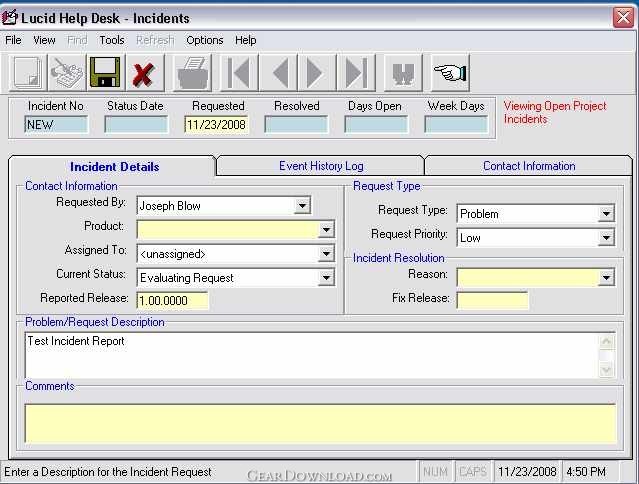
Task: Delete via the red X toolbar icon
Action: coord(144,73)
